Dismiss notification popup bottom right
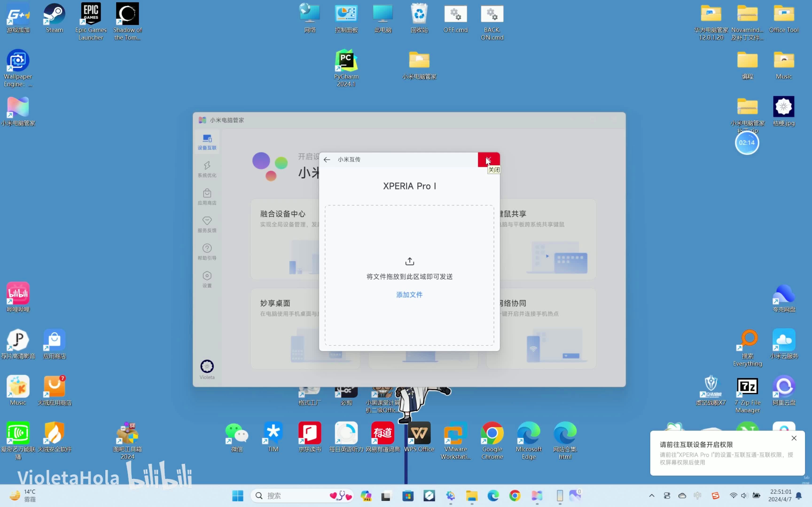The width and height of the screenshot is (812, 507). 793,438
